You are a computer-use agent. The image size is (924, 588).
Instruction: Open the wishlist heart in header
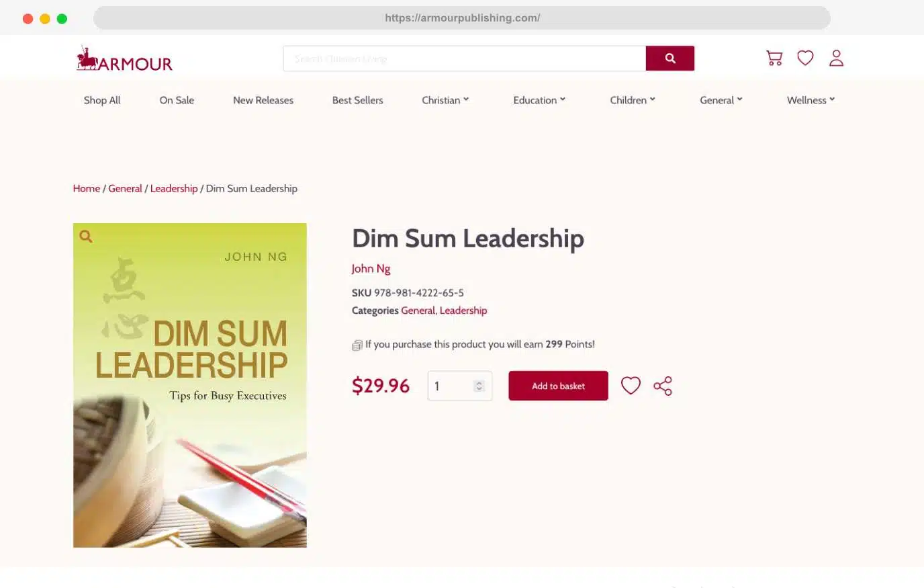coord(805,58)
